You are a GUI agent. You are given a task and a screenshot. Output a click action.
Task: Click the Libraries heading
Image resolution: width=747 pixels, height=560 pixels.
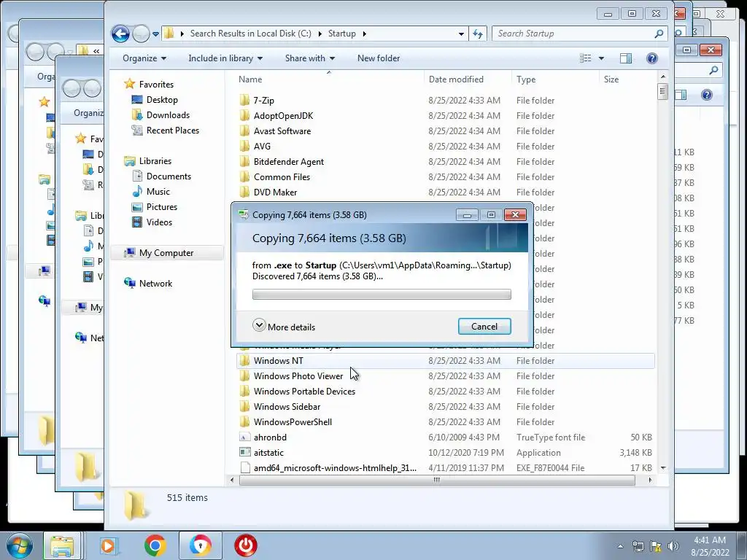tap(155, 161)
